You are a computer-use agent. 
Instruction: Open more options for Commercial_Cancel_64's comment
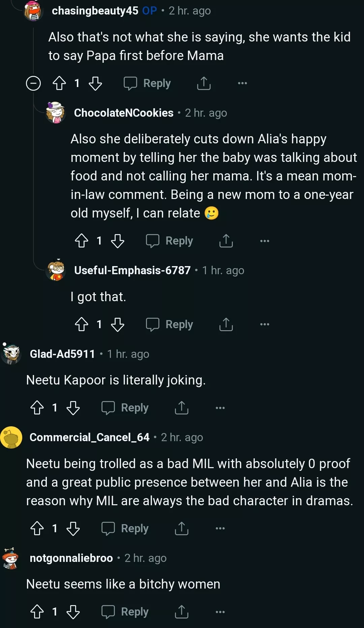[220, 529]
